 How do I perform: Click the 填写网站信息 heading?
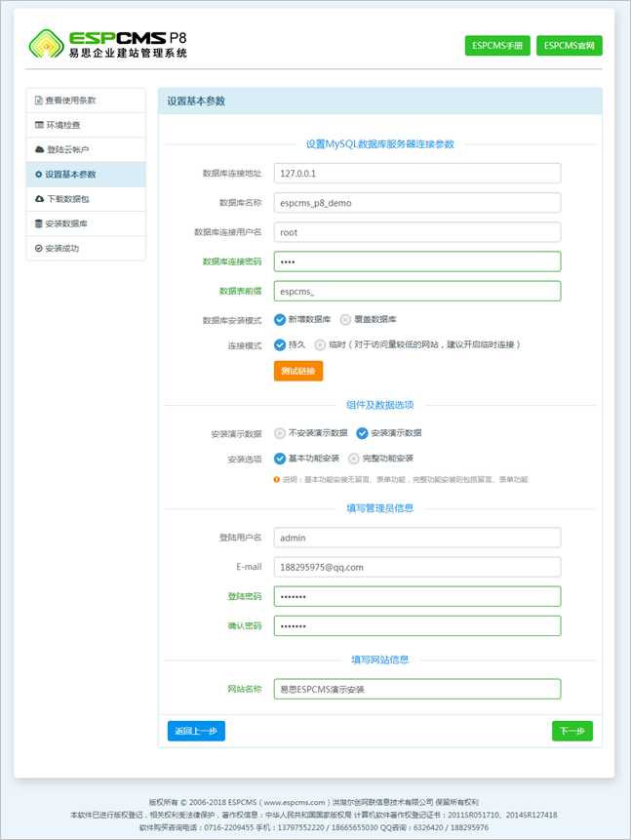tap(379, 660)
